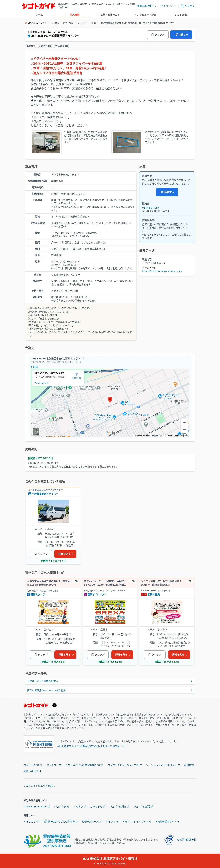Viewport: 220px width, 868px height.
Task: Click the header クリップ bookmark button
Action: pos(188,6)
